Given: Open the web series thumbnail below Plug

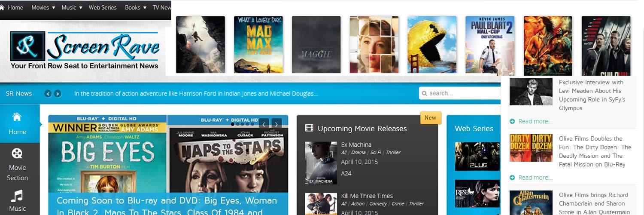Looking at the screenshot, I should tap(477, 193).
